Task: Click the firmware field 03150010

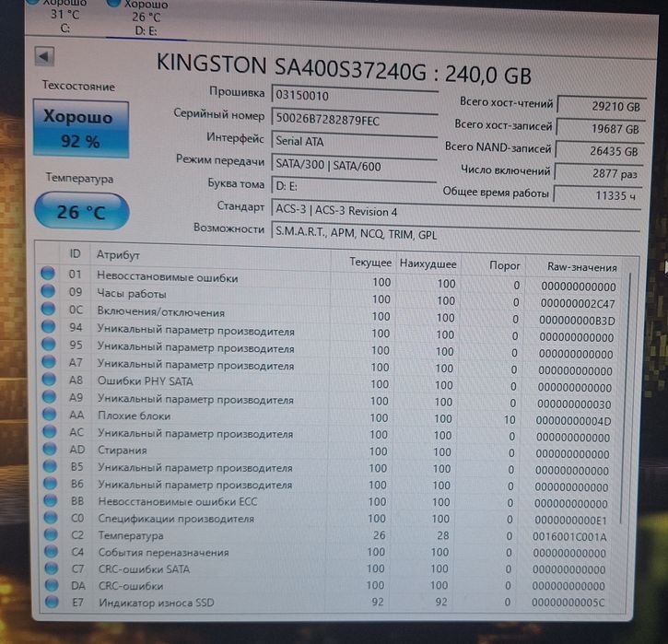Action: 355,96
